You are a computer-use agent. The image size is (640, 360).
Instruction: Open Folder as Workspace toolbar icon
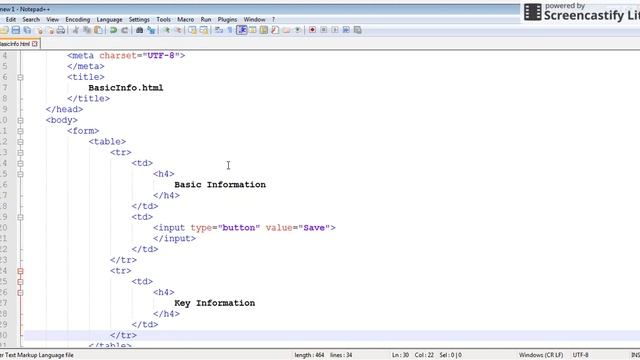point(286,30)
